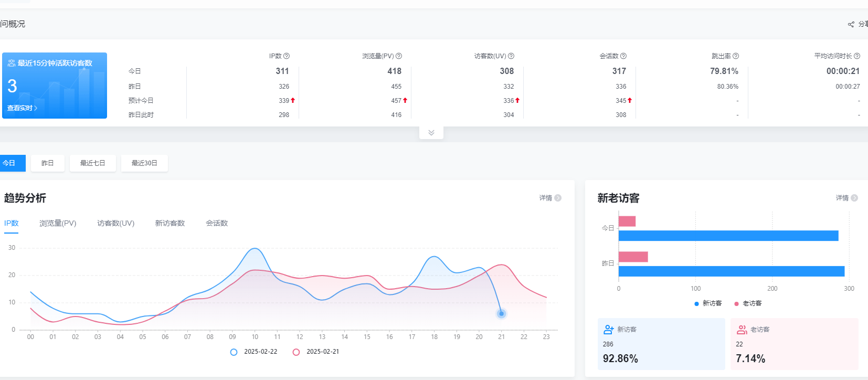The width and height of the screenshot is (868, 380).
Task: Click the arrow icon next to 趋势分析 详情
Action: click(558, 198)
